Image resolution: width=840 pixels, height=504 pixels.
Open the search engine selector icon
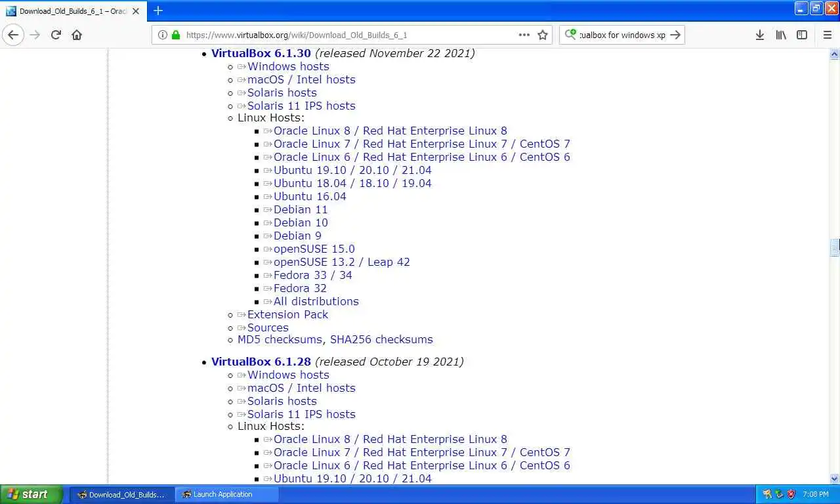point(570,35)
